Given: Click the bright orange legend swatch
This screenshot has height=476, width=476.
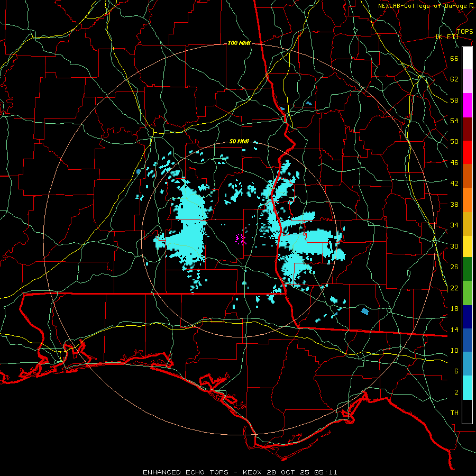Looking at the screenshot, I should tap(467, 200).
